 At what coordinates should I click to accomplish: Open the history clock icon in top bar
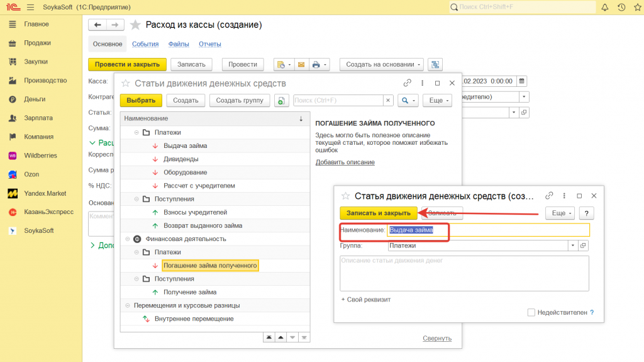(x=621, y=7)
